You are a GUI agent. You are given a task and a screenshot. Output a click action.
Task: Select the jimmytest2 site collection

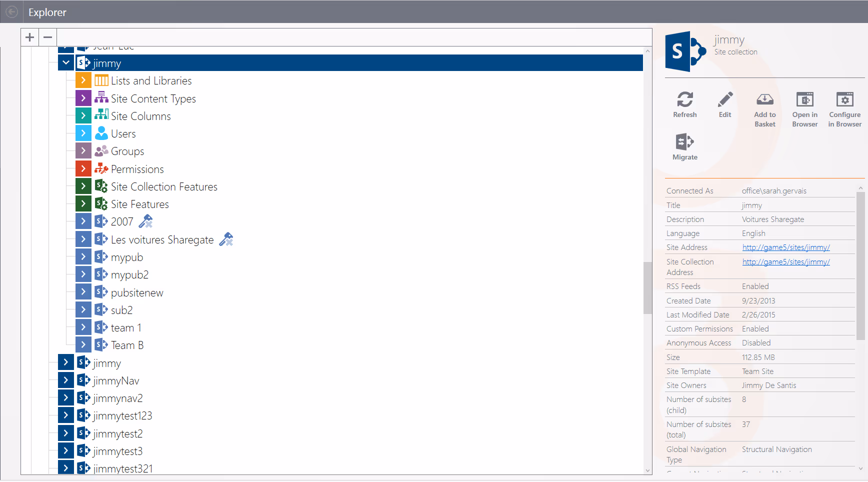coord(117,434)
